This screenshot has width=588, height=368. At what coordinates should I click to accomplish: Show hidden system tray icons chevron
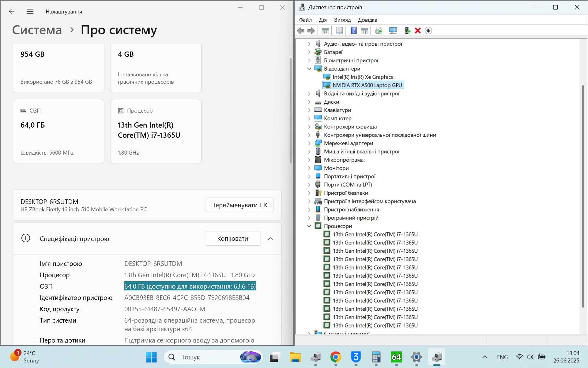click(485, 357)
